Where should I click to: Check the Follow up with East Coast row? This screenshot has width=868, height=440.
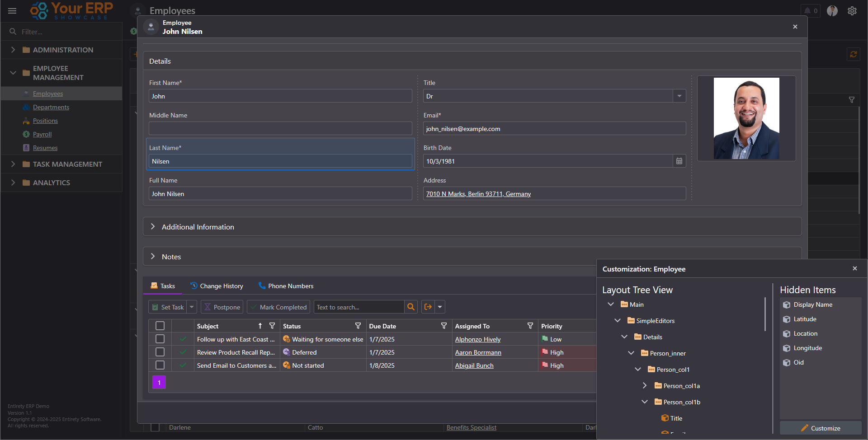pyautogui.click(x=160, y=339)
